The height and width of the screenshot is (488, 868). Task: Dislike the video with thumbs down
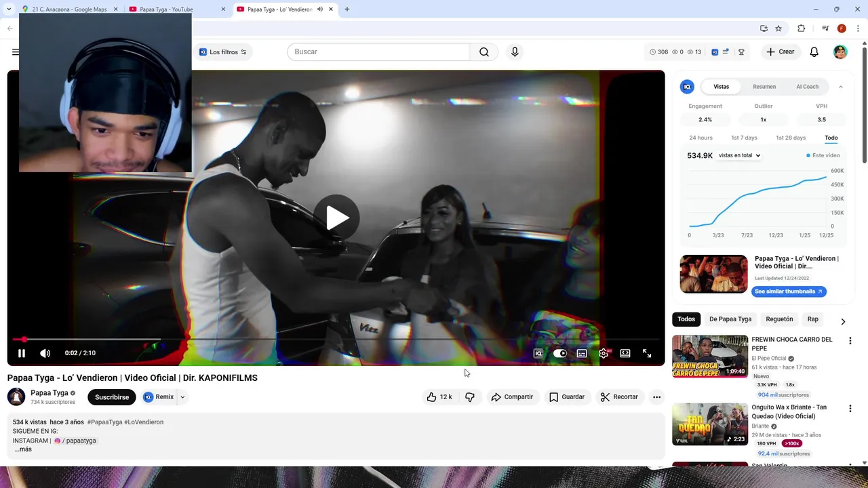tap(470, 397)
